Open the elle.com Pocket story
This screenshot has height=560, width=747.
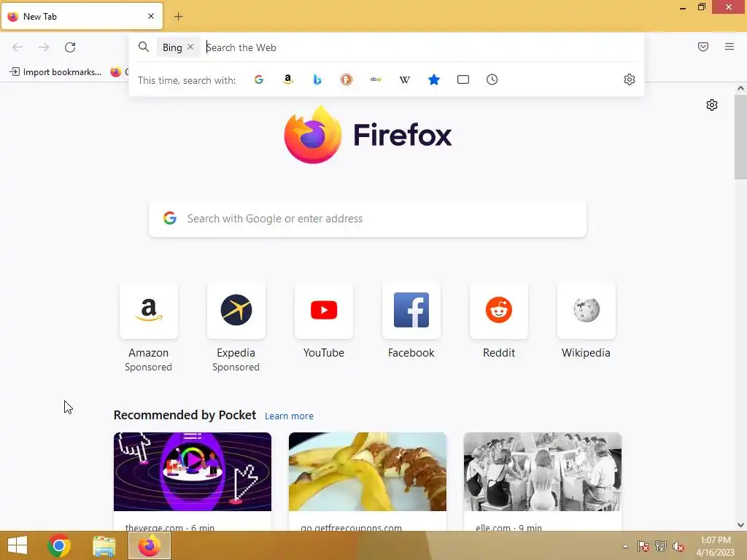[x=542, y=481]
